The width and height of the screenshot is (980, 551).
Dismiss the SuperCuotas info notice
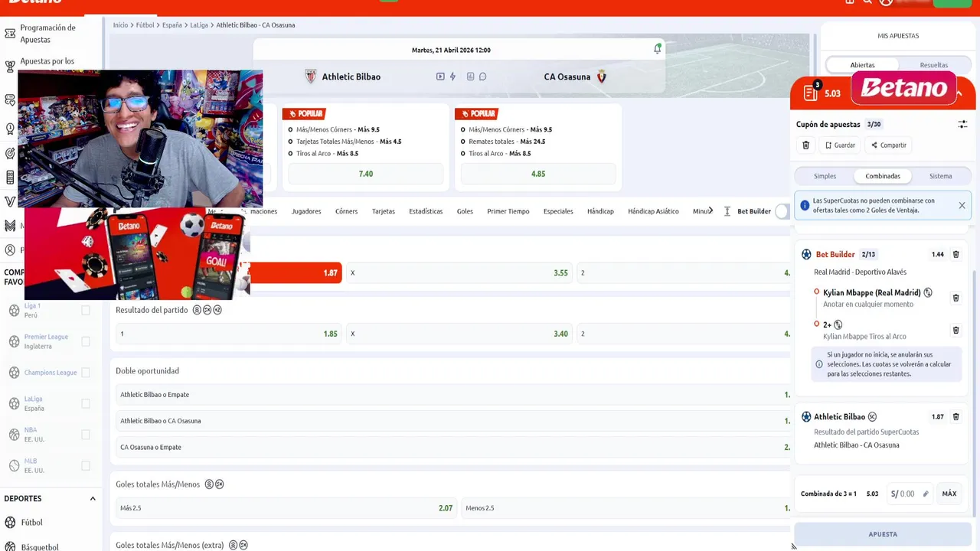point(962,205)
